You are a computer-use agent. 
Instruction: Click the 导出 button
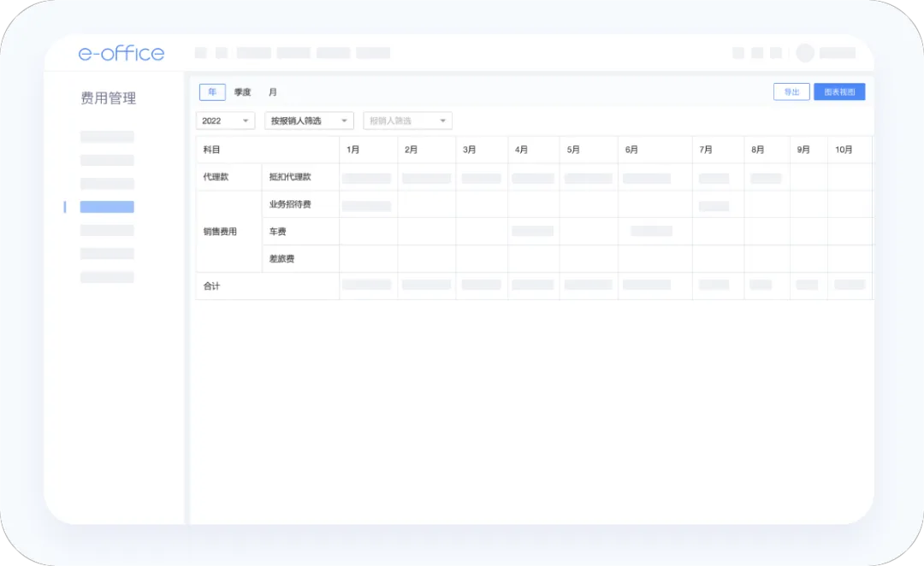[x=791, y=92]
